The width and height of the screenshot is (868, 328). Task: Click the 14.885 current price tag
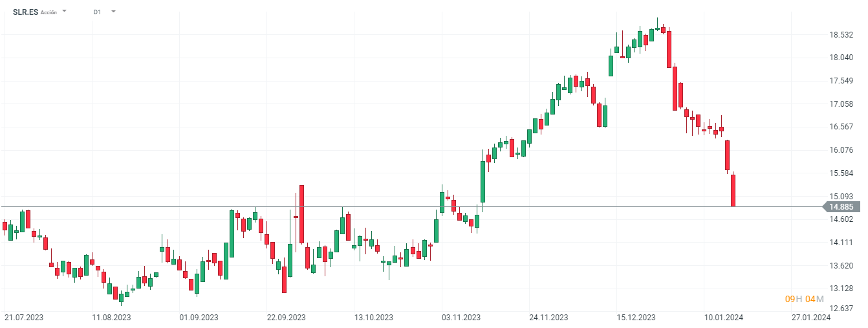(841, 207)
